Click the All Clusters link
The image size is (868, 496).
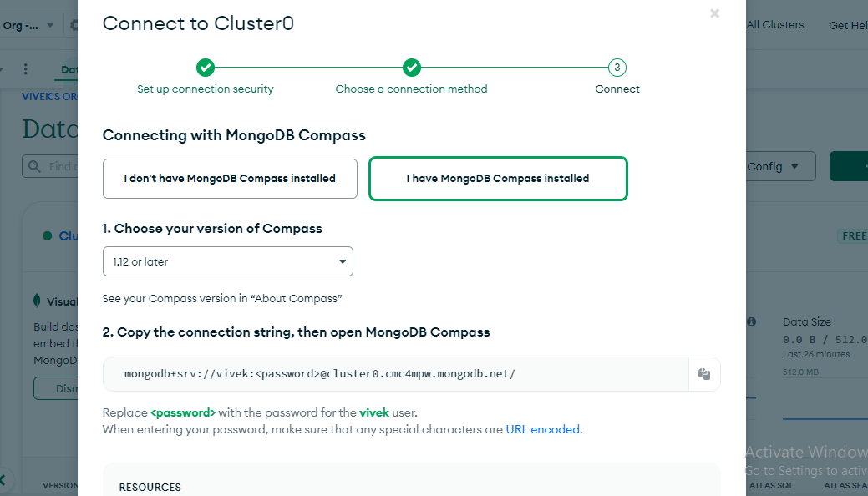(774, 25)
